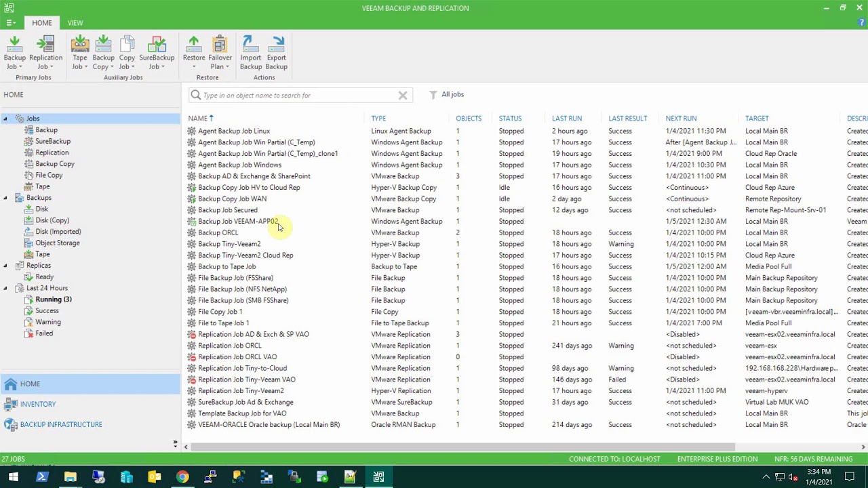Sort jobs by the LAST RESULT column
The height and width of the screenshot is (488, 868).
[x=628, y=119]
